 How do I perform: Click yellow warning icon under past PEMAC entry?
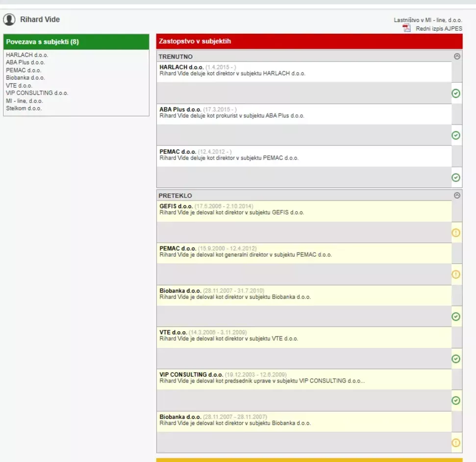456,274
